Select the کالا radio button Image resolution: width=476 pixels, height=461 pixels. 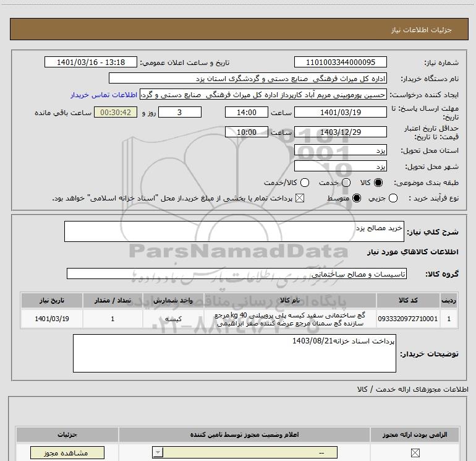click(x=378, y=183)
